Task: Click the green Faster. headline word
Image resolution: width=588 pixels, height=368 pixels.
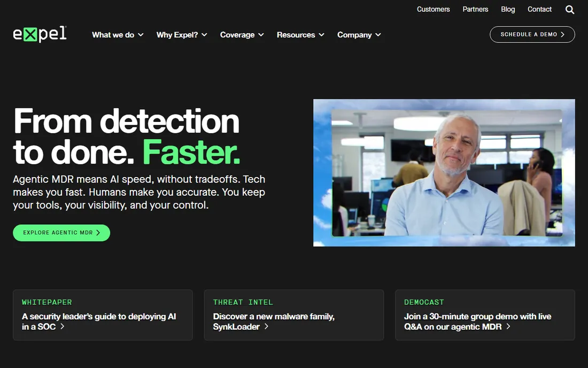Action: (191, 152)
